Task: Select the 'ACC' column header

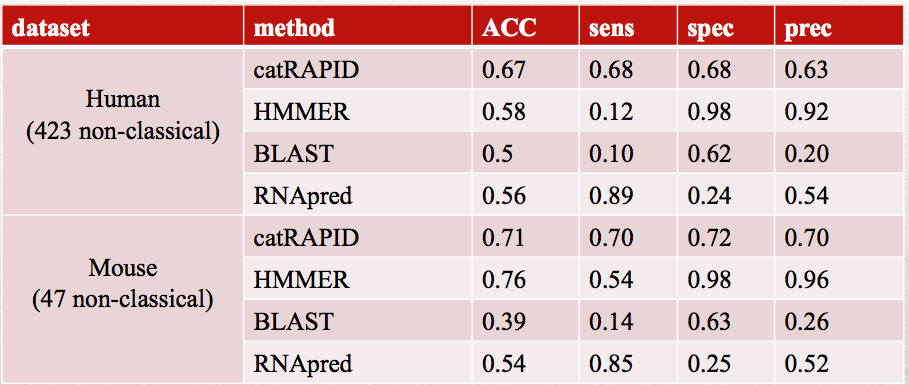Action: point(526,26)
